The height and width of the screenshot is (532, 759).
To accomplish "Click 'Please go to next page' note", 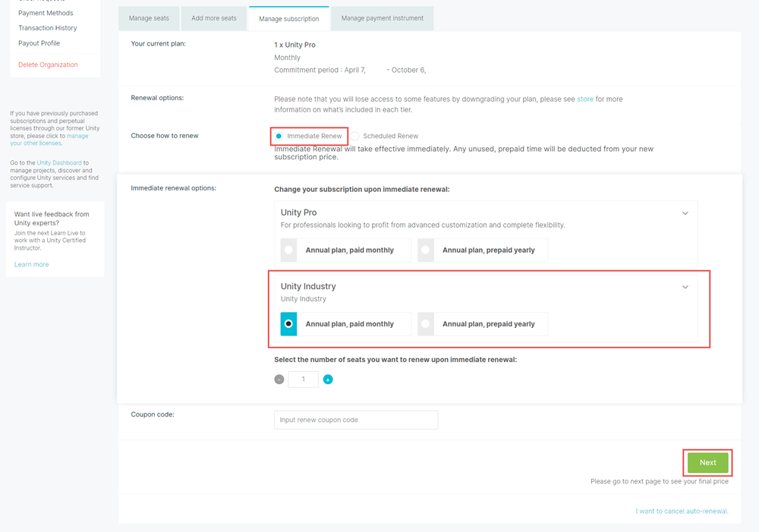I will tap(660, 481).
